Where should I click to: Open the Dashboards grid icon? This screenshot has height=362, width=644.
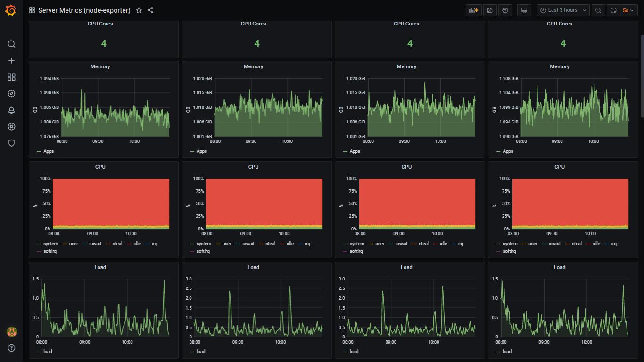click(11, 77)
